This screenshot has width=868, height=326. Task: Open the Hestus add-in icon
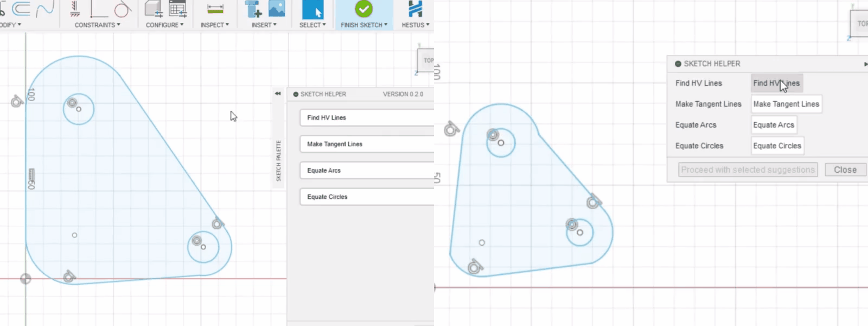[x=415, y=9]
